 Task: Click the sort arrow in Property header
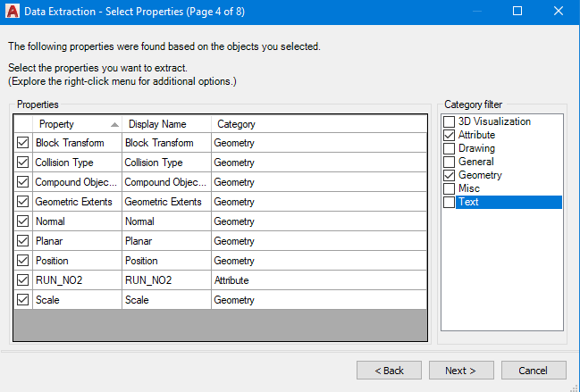click(114, 125)
